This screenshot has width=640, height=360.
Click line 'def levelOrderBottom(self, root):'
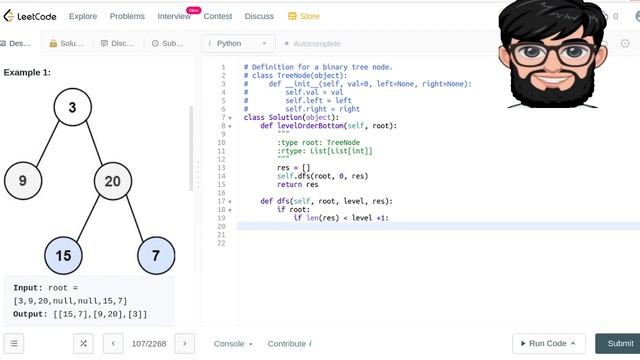point(329,126)
